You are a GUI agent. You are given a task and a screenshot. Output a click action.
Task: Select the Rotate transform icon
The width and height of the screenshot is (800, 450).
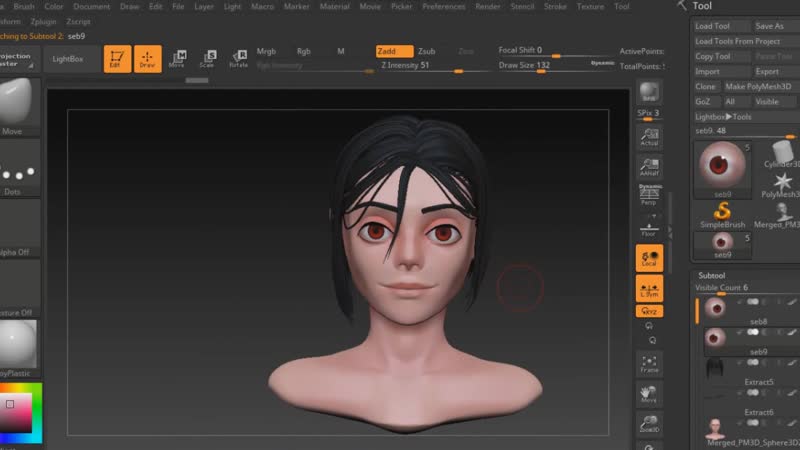238,59
